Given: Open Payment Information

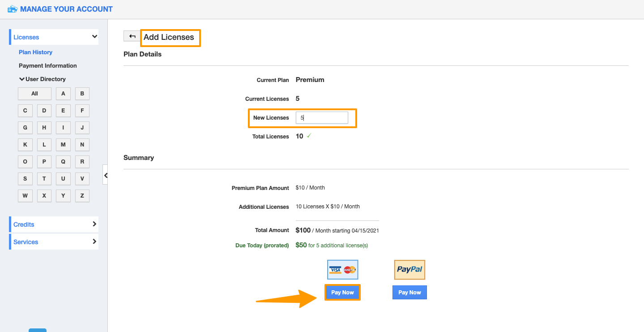Looking at the screenshot, I should [47, 66].
